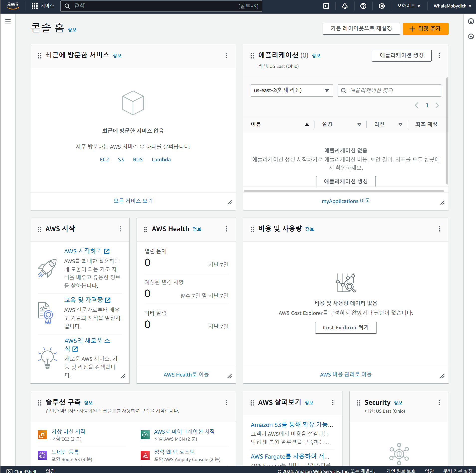Click 기본 레이아웃으로 재설정 button

[361, 29]
